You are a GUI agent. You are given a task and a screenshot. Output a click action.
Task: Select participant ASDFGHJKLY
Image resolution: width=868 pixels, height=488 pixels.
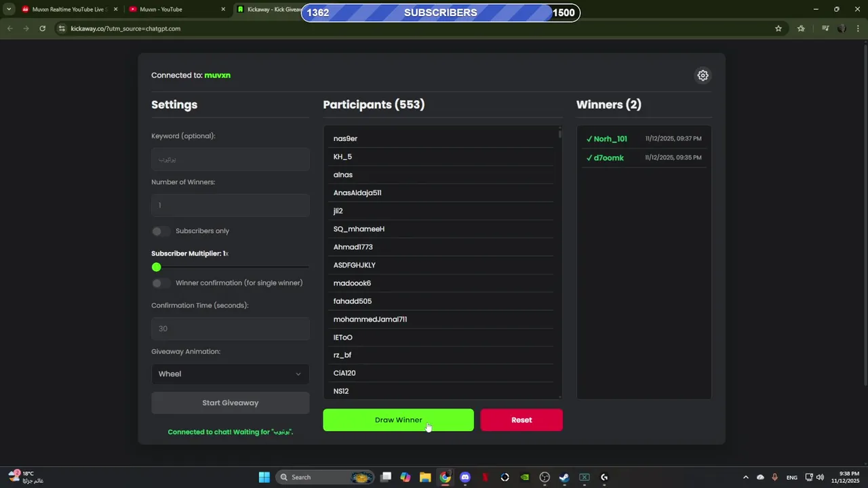point(442,265)
